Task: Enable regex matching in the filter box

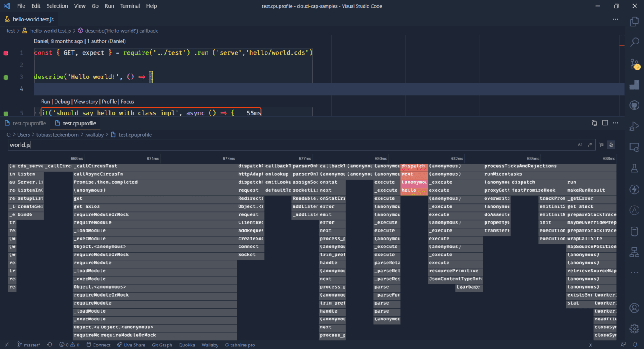Action: click(590, 144)
